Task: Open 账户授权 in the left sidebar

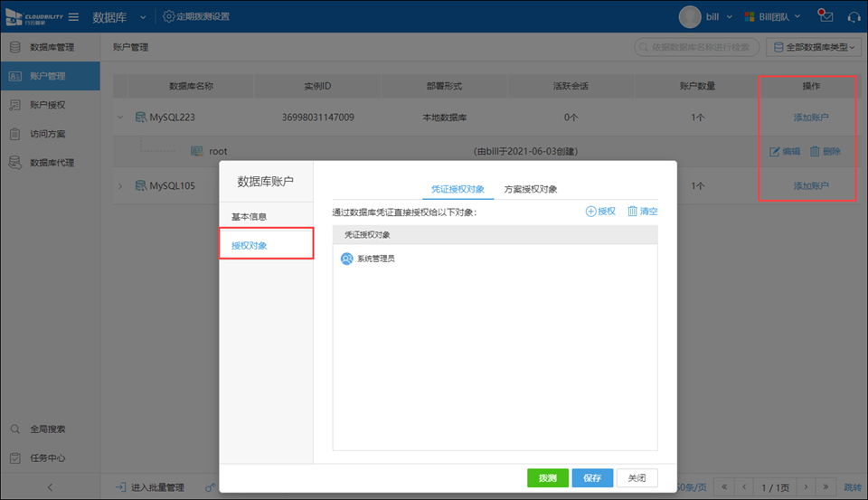Action: (x=47, y=105)
